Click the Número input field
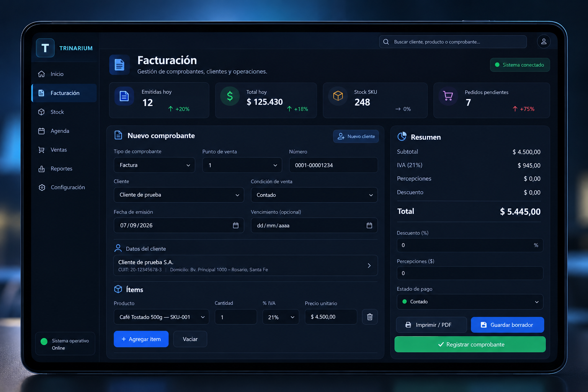 click(333, 165)
